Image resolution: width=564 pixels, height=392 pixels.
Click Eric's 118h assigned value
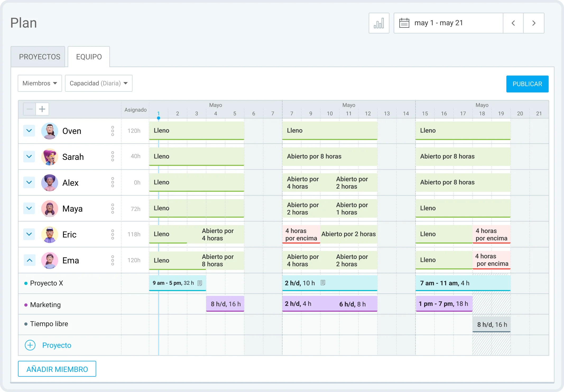coord(134,234)
